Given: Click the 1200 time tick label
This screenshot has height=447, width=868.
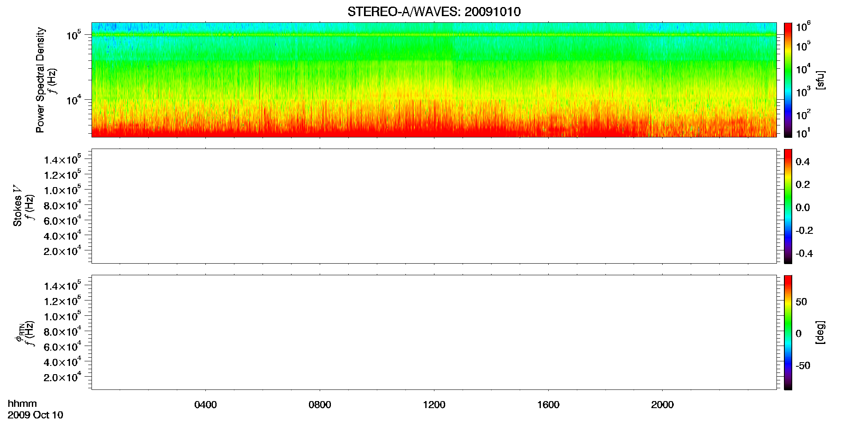Looking at the screenshot, I should tap(434, 405).
